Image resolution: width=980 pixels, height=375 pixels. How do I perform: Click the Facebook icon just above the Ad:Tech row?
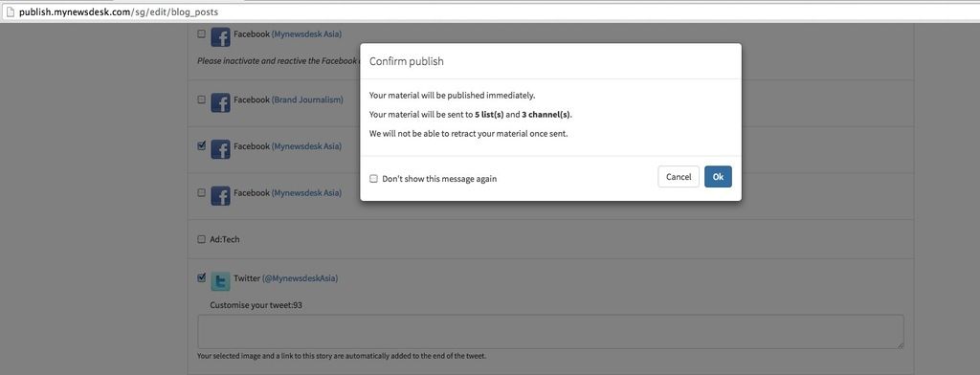(220, 195)
